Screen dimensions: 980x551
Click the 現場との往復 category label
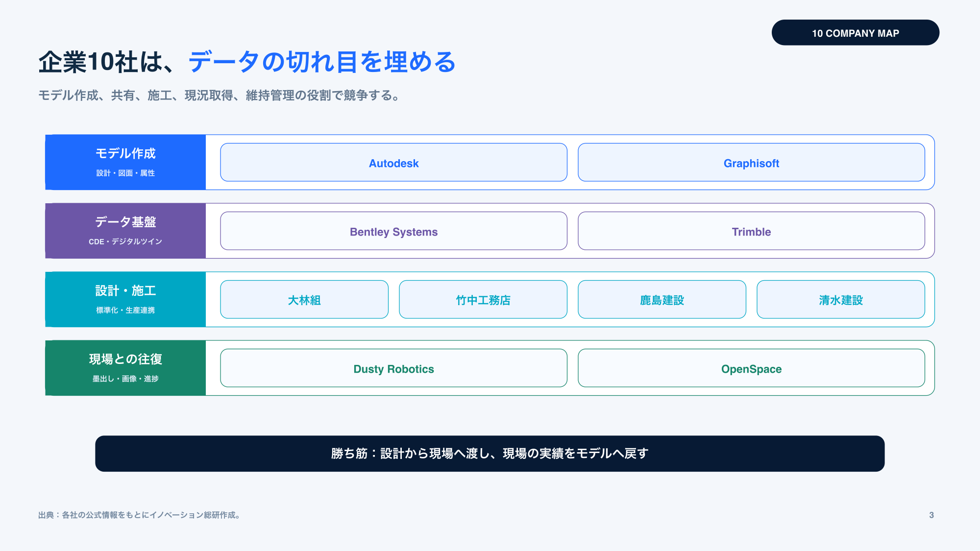pos(125,359)
